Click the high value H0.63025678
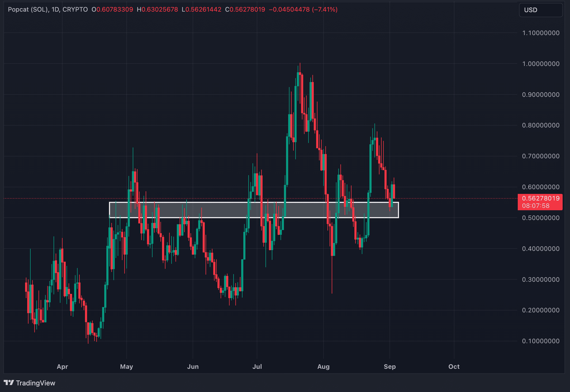Viewport: 570px width, 392px height. 157,9
